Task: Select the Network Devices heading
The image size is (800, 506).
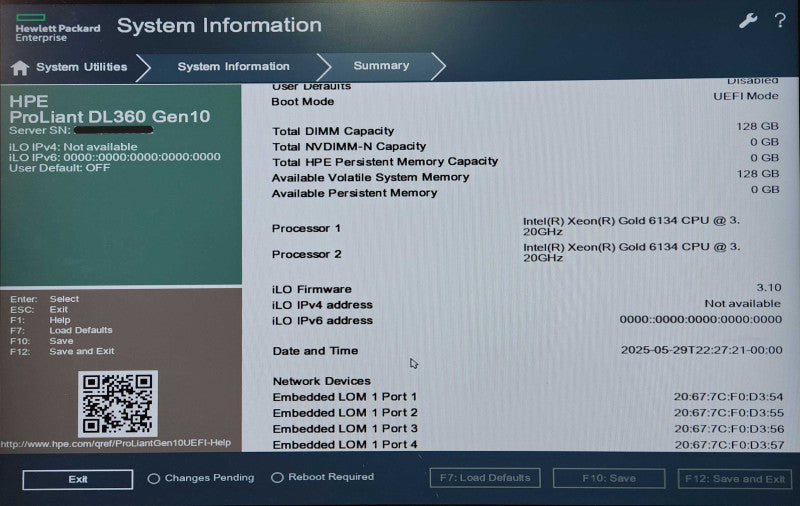Action: coord(321,381)
